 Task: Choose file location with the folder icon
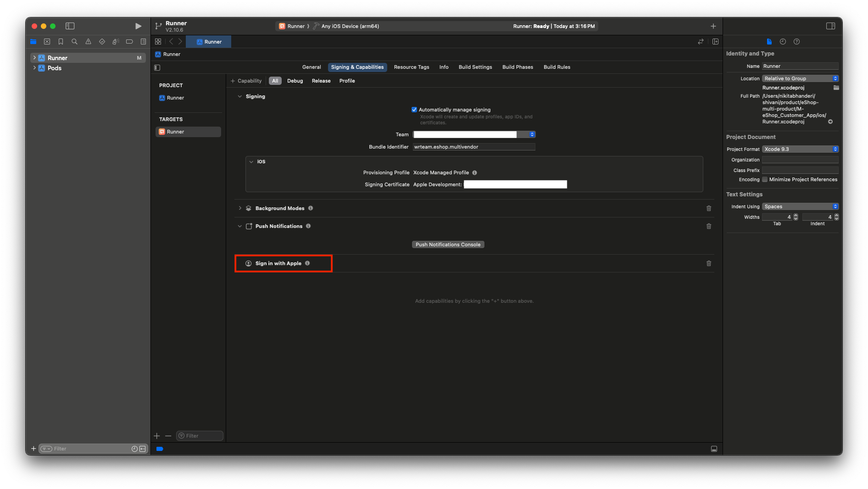[x=836, y=88]
